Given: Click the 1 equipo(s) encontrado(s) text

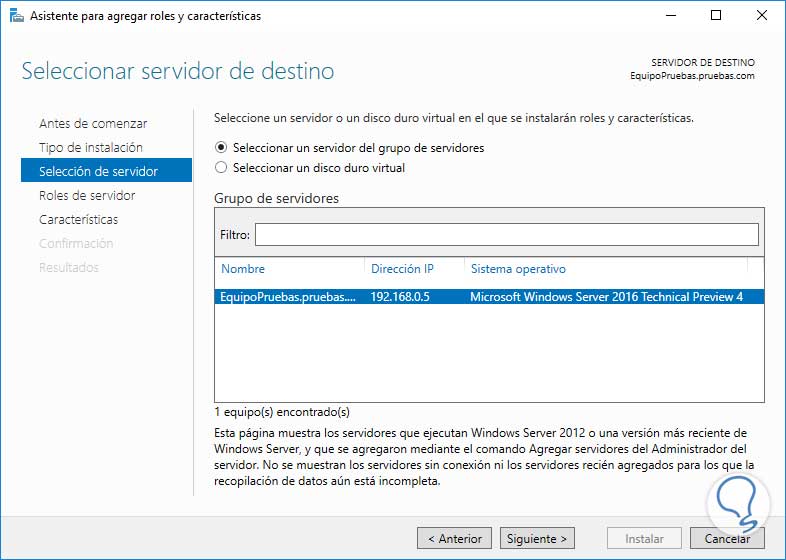Looking at the screenshot, I should [282, 412].
